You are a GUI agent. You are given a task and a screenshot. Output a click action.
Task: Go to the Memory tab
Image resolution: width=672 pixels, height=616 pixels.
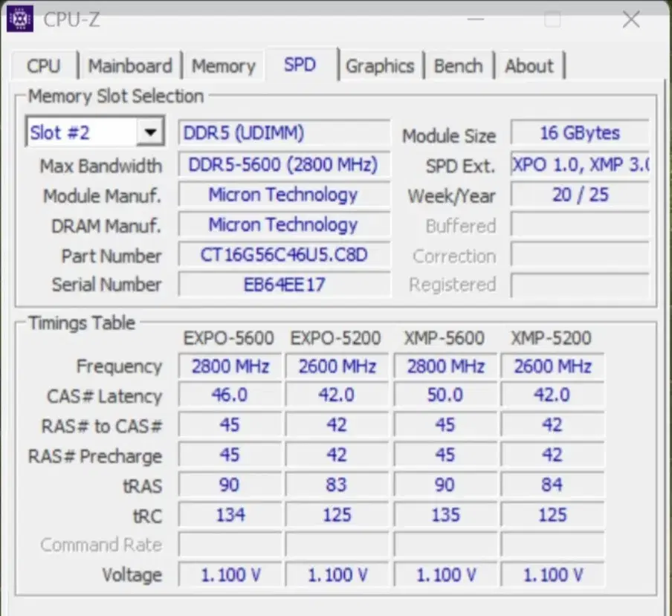pos(223,66)
